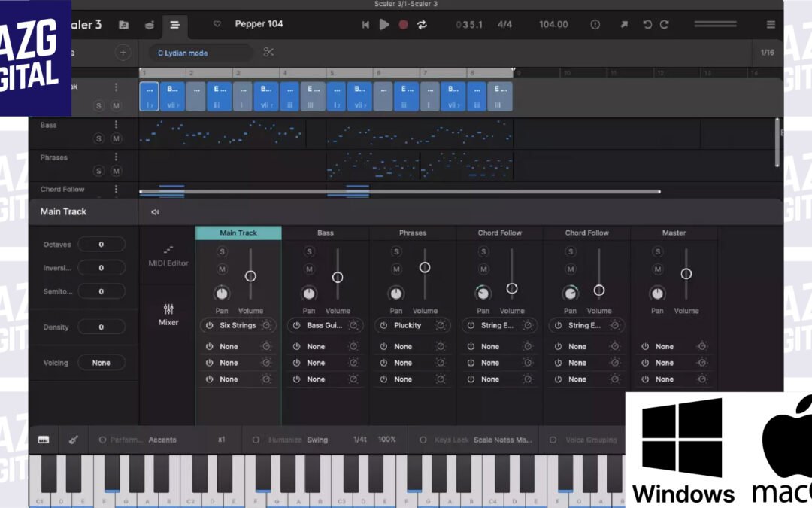Click the detach arrow icon

(624, 24)
